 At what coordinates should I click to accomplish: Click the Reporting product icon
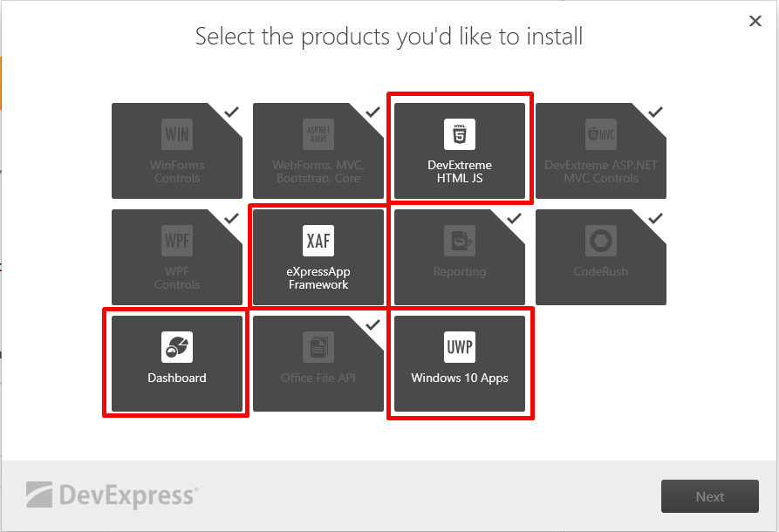tap(460, 241)
